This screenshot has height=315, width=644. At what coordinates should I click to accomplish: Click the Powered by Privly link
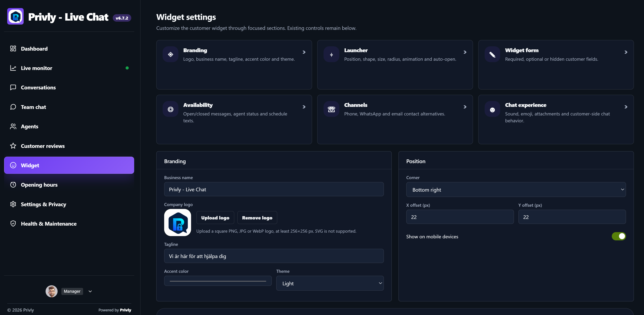coord(115,310)
